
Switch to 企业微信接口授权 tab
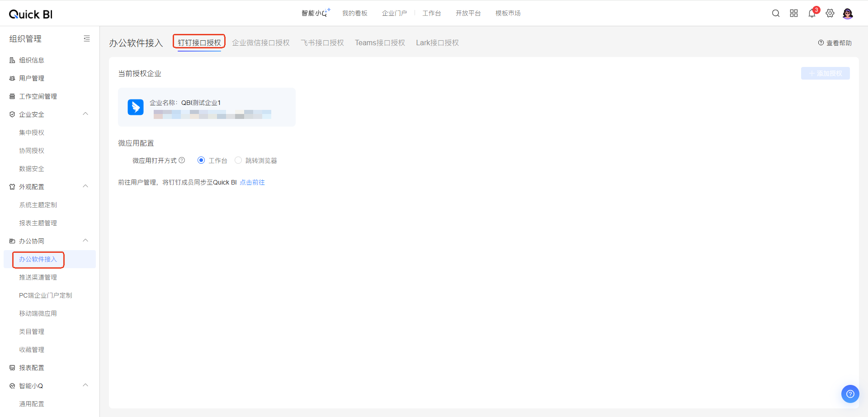point(261,43)
